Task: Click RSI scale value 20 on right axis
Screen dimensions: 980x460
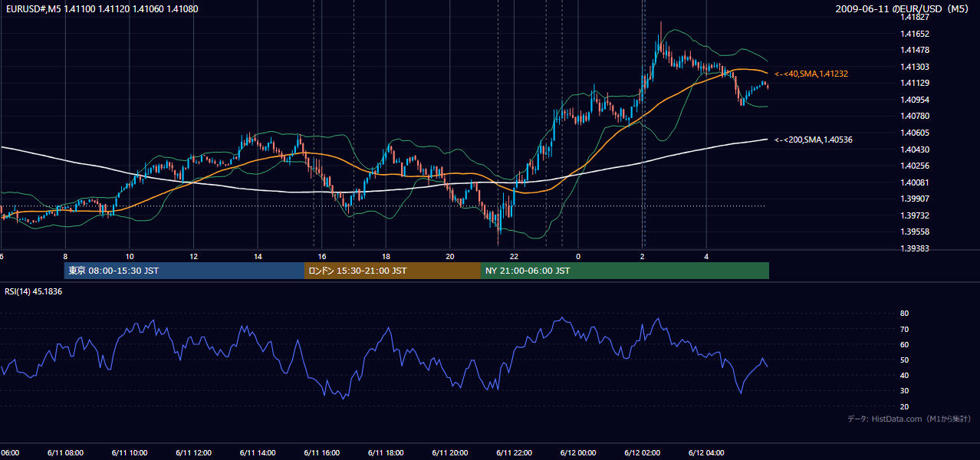Action: click(905, 406)
